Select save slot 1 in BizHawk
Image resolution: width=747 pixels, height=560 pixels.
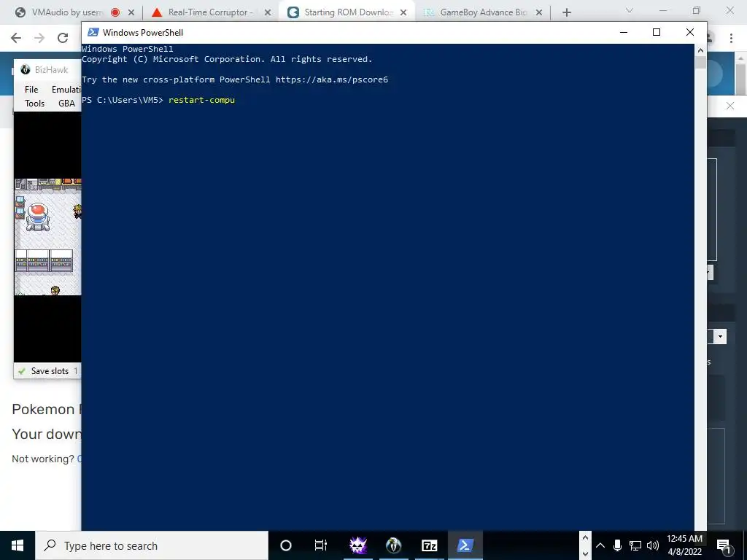pyautogui.click(x=76, y=371)
